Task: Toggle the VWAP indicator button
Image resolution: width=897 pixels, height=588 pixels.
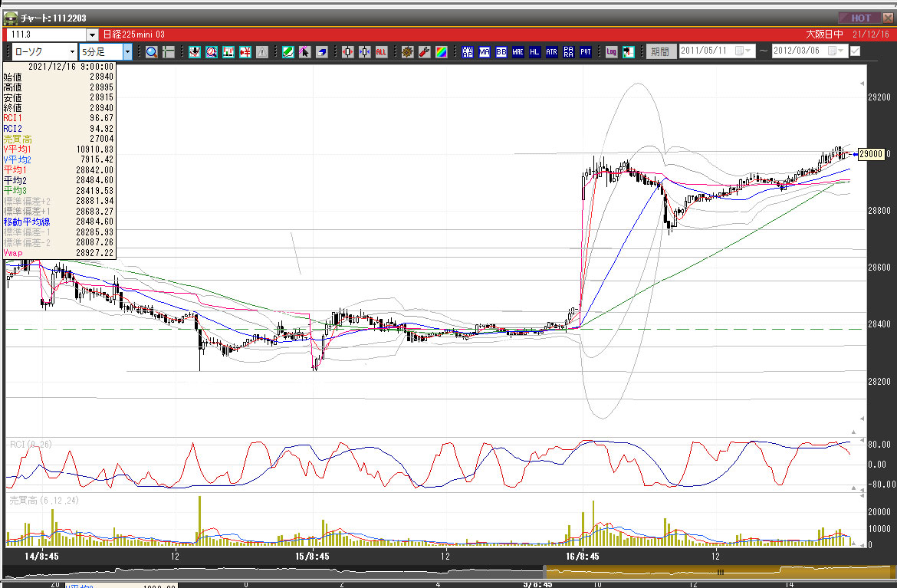Action: (x=468, y=52)
